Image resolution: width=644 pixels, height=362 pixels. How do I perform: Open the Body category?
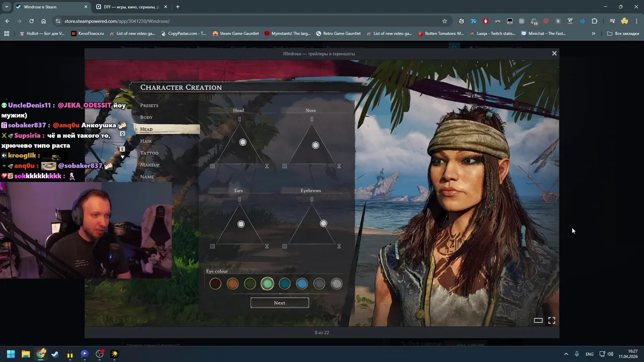pyautogui.click(x=146, y=117)
